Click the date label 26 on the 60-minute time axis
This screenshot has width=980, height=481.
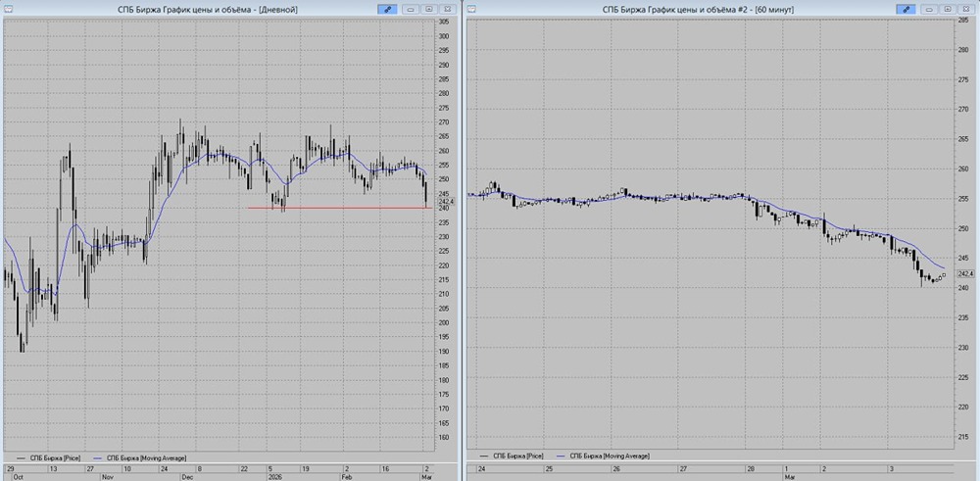616,468
